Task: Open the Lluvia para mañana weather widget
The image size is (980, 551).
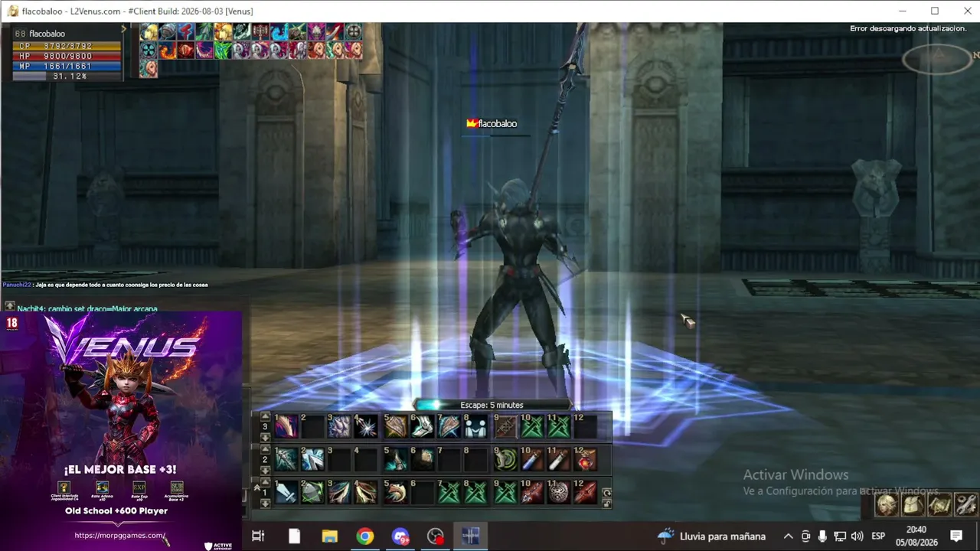Action: click(x=712, y=536)
